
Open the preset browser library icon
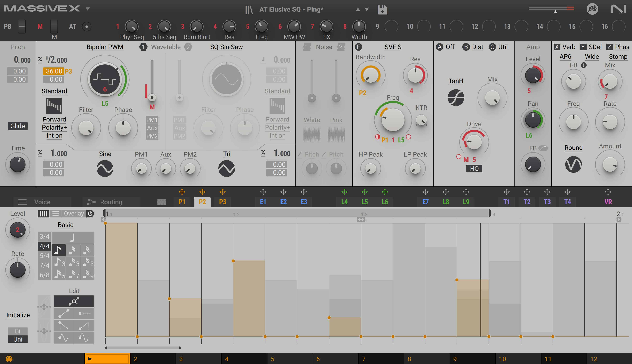click(x=249, y=10)
